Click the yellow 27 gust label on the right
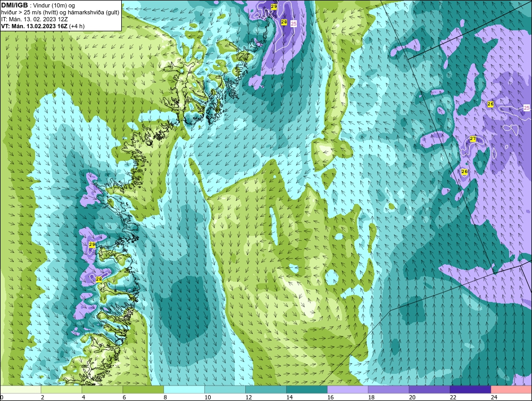Screen dimensions: 532x401 click(472, 139)
